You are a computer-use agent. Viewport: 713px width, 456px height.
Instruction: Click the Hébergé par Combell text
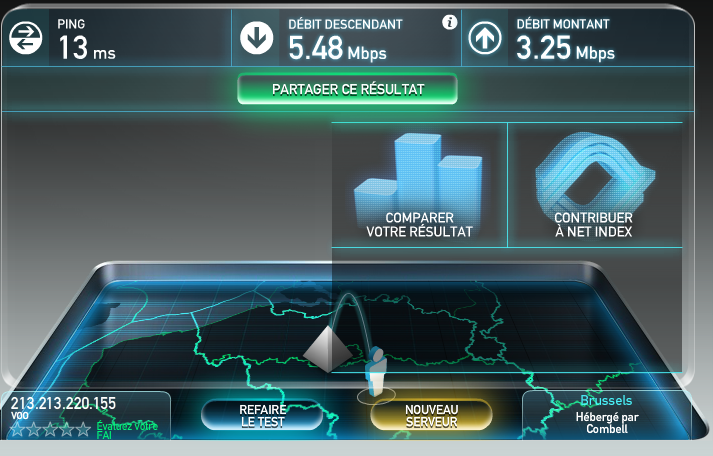point(607,423)
